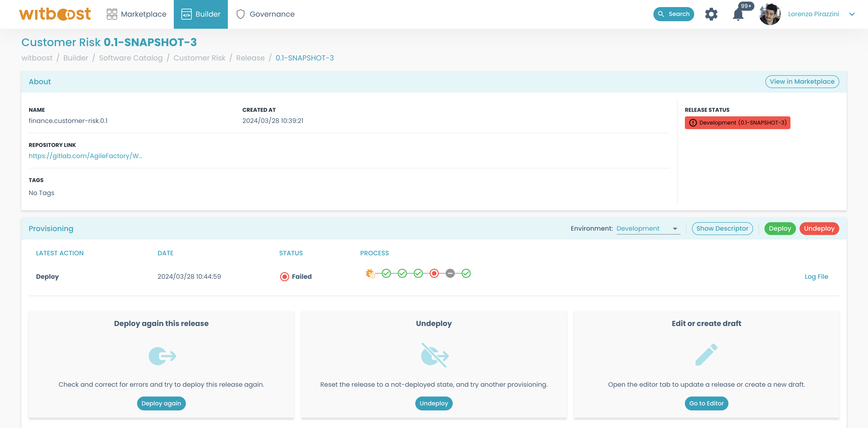Click the Show Descriptor button
Image resolution: width=868 pixels, height=428 pixels.
[x=722, y=229]
